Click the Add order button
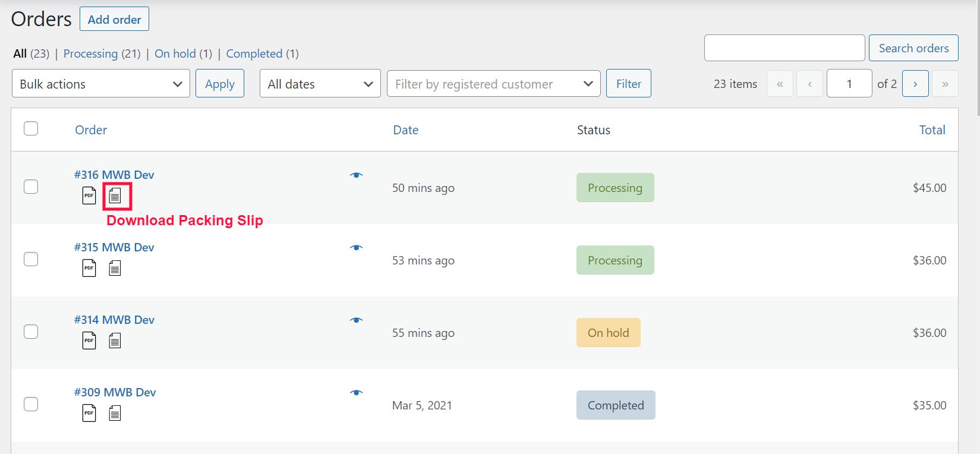 pyautogui.click(x=114, y=19)
